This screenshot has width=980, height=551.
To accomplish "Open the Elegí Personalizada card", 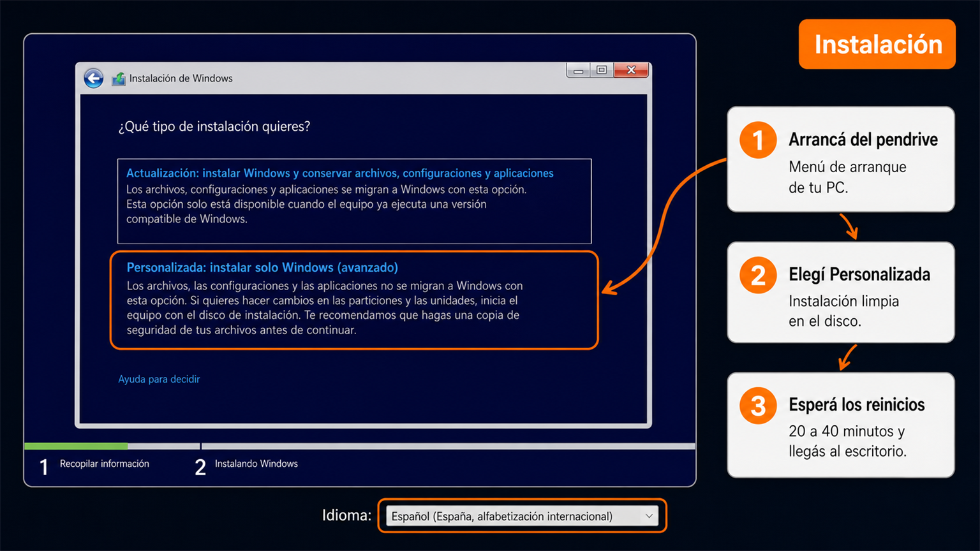I will [841, 292].
